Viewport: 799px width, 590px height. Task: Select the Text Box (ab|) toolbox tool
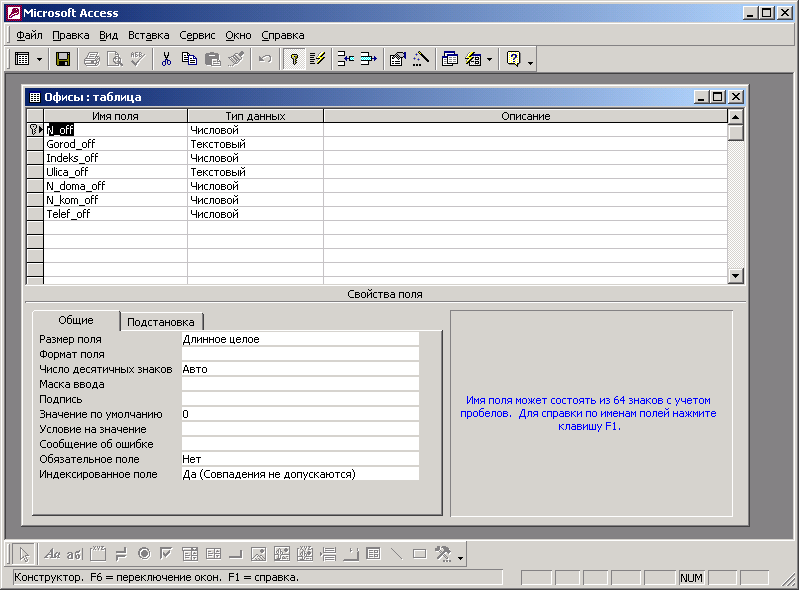[x=75, y=554]
